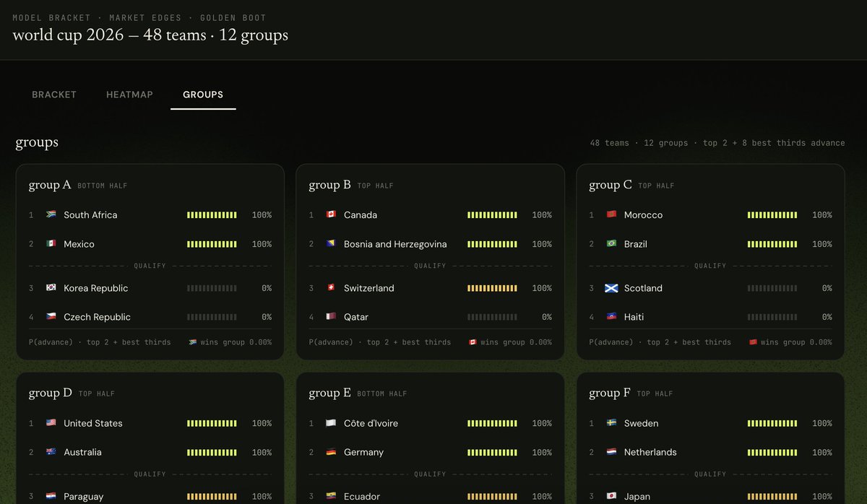
Task: Click the Switzerland flag icon
Action: pyautogui.click(x=332, y=287)
